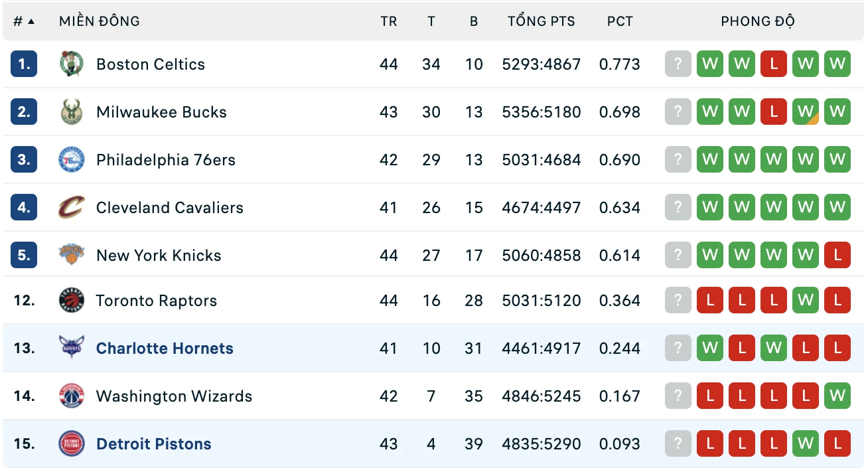The image size is (868, 472).
Task: Select the Cleveland Cavaliers logo
Action: [x=71, y=208]
